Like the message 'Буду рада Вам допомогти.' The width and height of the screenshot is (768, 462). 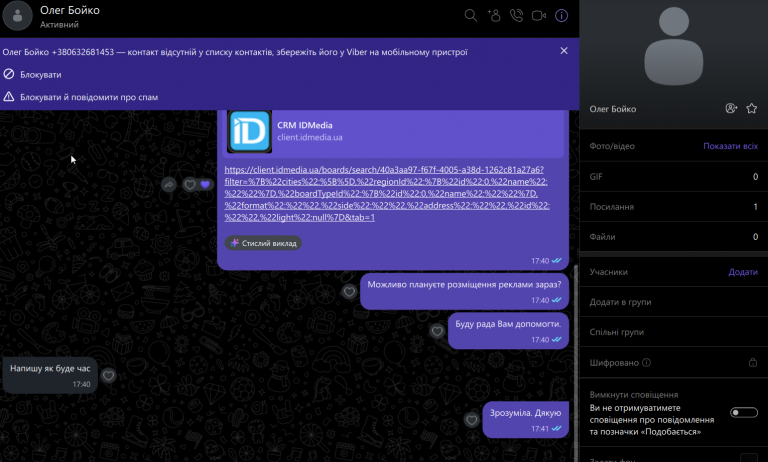pos(437,331)
